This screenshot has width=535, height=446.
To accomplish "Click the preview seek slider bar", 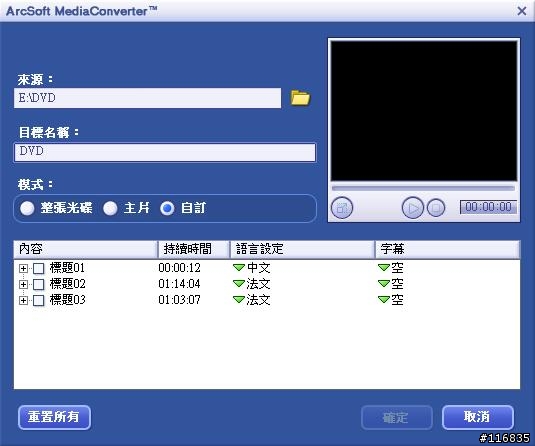I will point(423,188).
